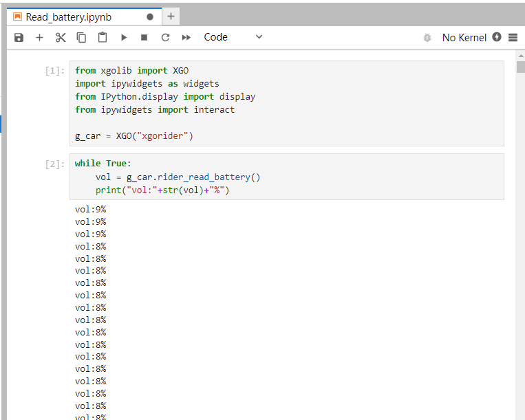Image resolution: width=525 pixels, height=420 pixels.
Task: Enable the debugger bug icon
Action: click(427, 37)
